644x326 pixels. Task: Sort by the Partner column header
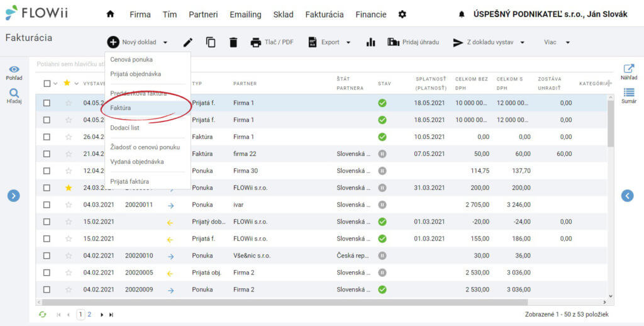point(245,84)
